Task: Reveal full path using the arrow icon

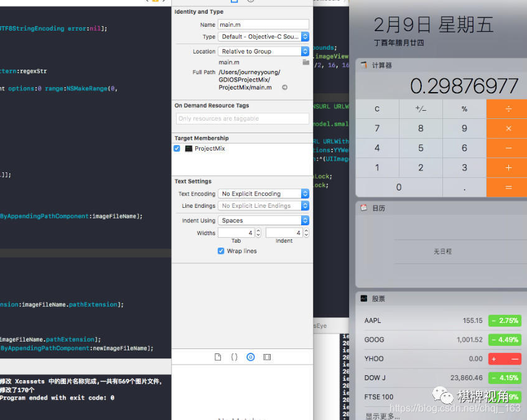Action: pyautogui.click(x=285, y=87)
